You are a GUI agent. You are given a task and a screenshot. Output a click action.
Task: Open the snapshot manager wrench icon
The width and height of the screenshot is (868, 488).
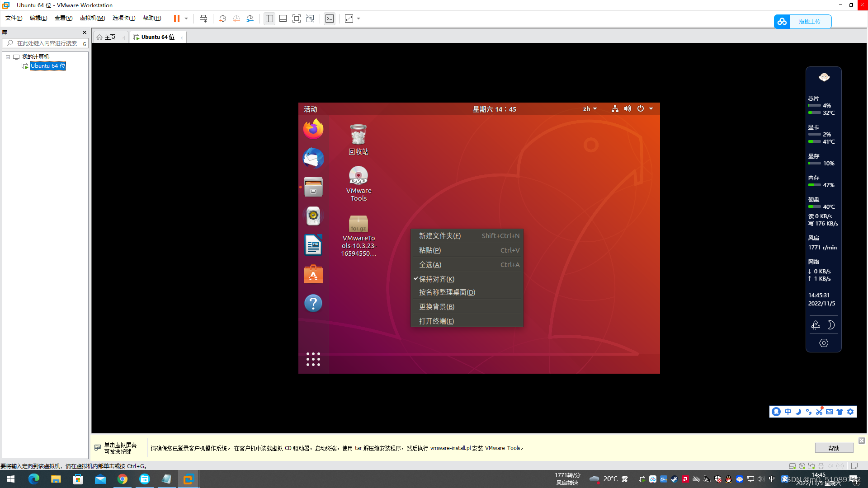(250, 19)
